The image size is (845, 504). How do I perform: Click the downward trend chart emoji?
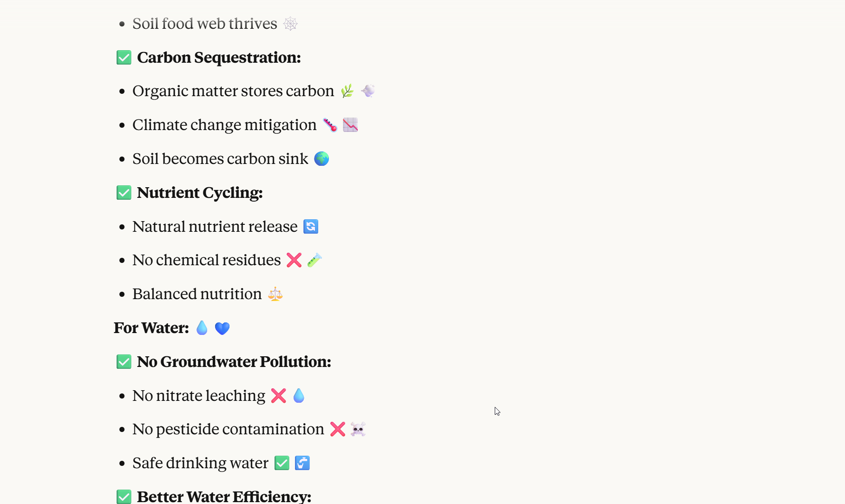point(350,125)
